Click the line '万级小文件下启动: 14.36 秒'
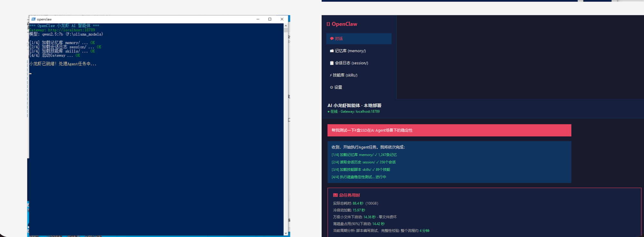644x237 pixels. (365, 217)
